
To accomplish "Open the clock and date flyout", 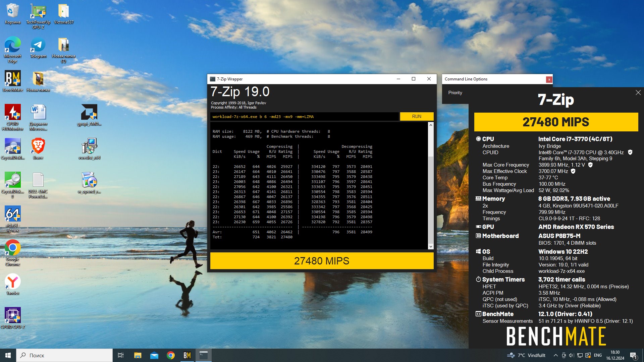I will 615,355.
